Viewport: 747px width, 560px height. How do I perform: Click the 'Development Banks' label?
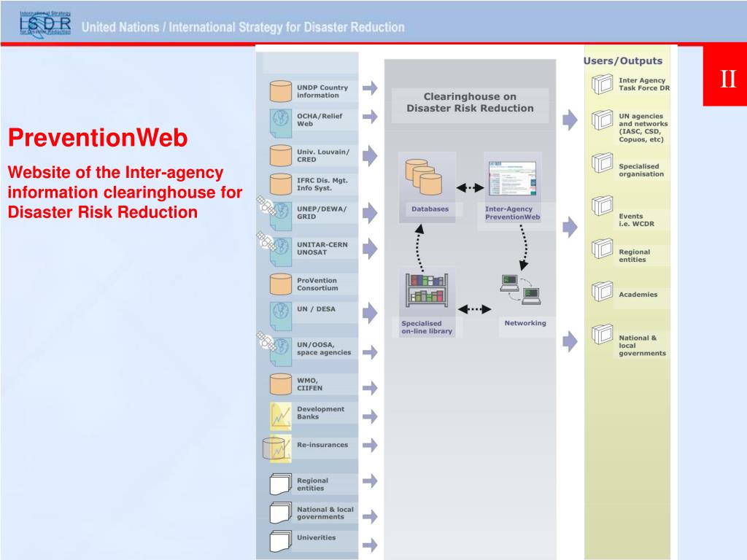pos(320,413)
